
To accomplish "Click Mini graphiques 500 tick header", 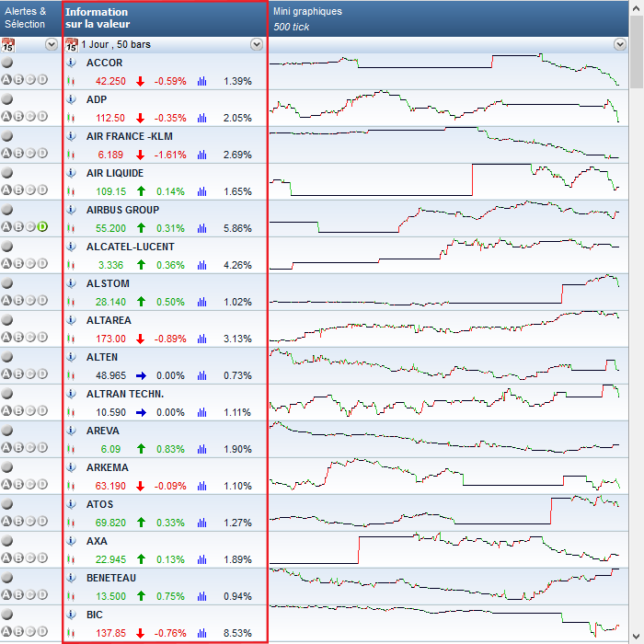I will click(449, 18).
